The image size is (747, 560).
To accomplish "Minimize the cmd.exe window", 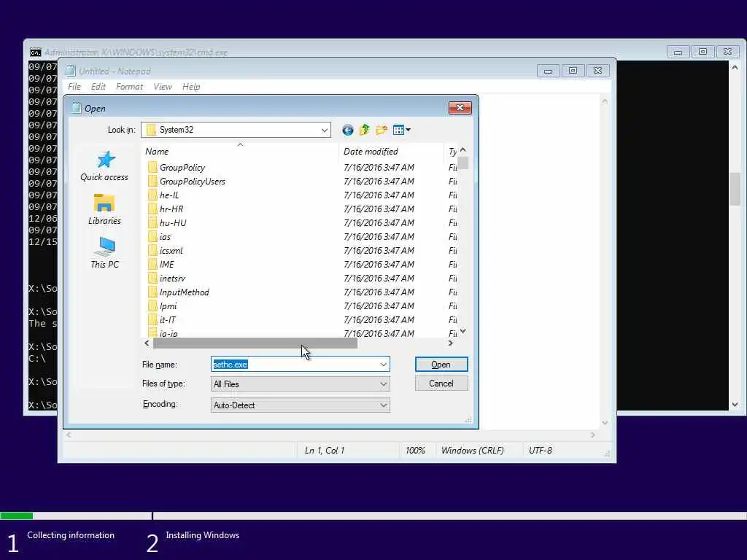I will (x=678, y=52).
